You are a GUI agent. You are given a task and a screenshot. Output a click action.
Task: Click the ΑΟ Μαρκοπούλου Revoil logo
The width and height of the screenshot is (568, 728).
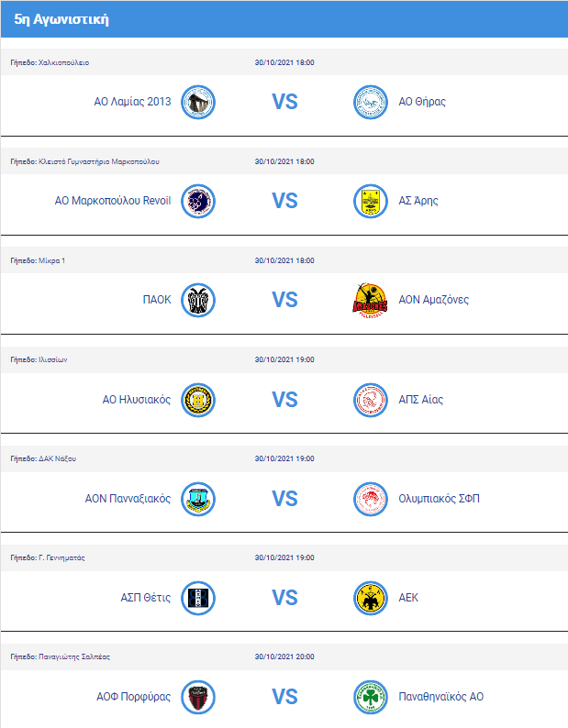point(198,201)
